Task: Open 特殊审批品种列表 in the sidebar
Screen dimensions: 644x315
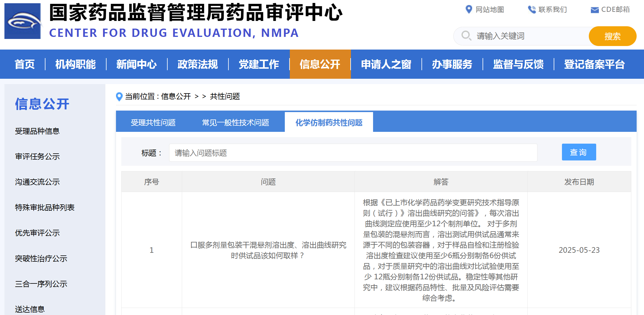Action: 45,207
